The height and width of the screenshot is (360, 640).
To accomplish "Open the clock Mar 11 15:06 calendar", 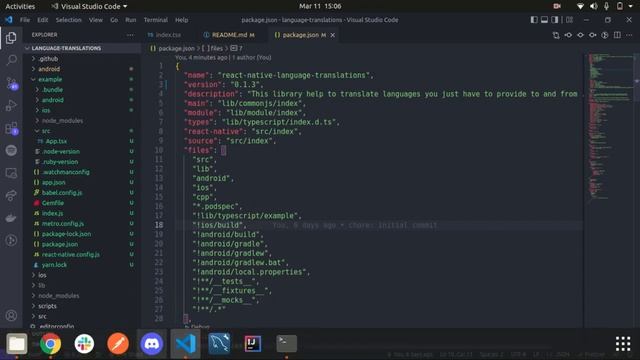I will tap(320, 6).
